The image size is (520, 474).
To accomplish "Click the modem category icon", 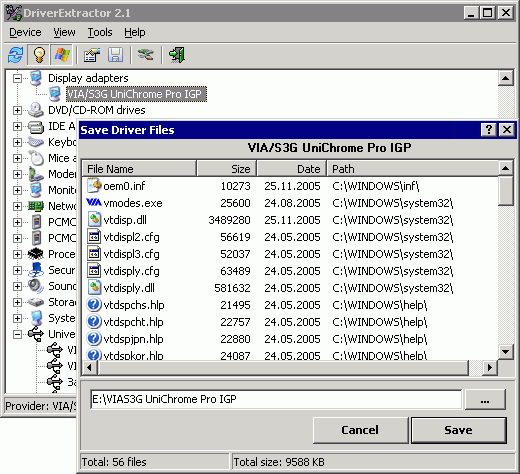I will [x=36, y=174].
